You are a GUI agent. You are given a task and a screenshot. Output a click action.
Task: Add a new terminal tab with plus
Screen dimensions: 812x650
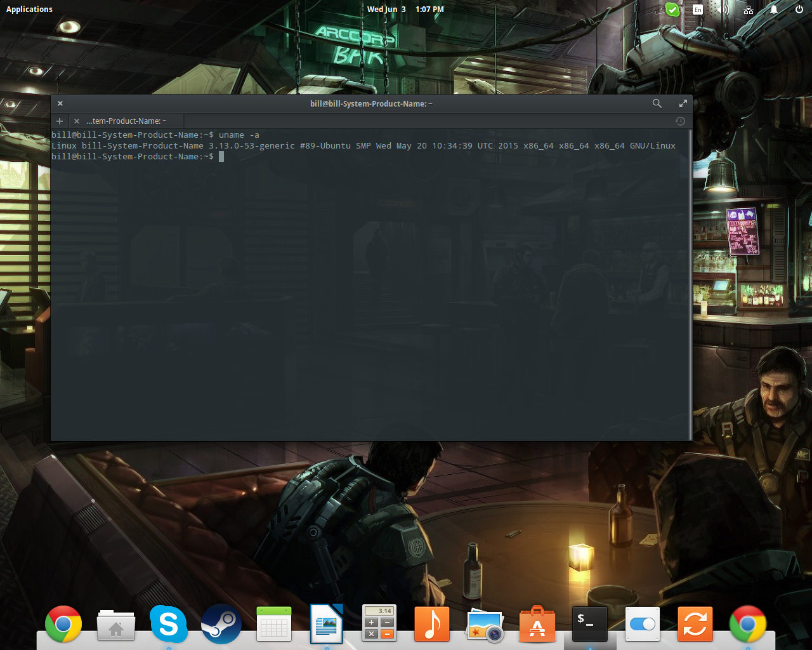click(x=60, y=121)
